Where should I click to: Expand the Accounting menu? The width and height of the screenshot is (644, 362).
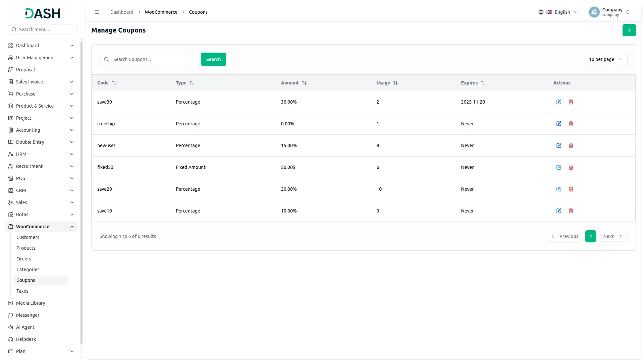[x=41, y=130]
